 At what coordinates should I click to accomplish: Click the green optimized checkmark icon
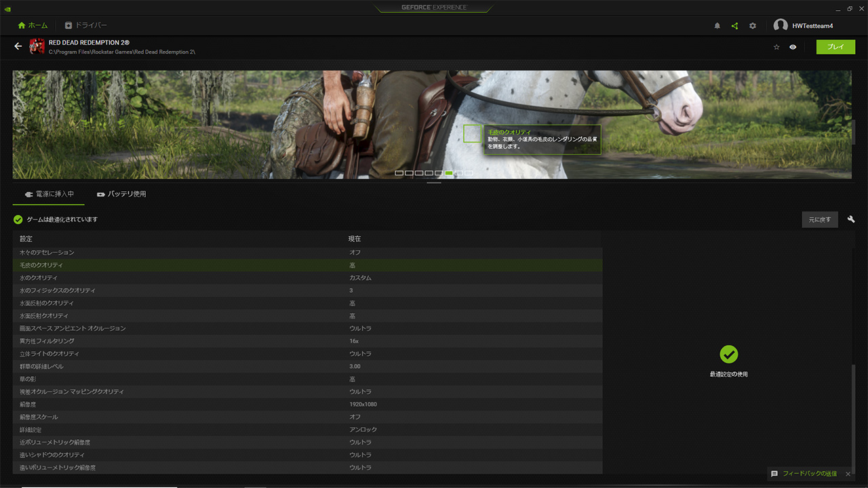click(18, 220)
